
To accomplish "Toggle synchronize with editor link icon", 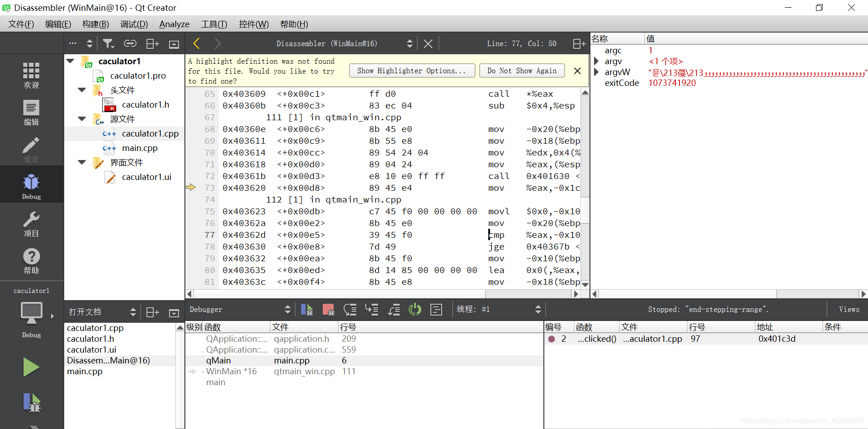I will pos(130,43).
